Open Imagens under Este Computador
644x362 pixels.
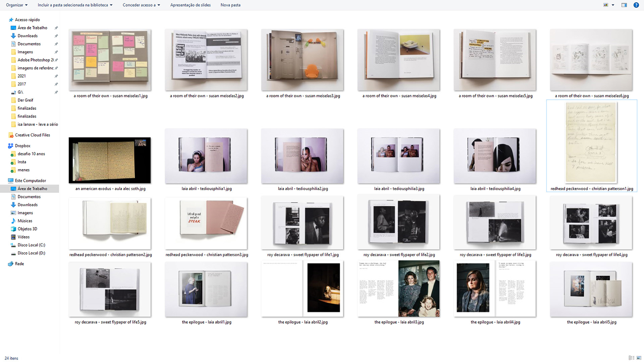[x=25, y=213]
